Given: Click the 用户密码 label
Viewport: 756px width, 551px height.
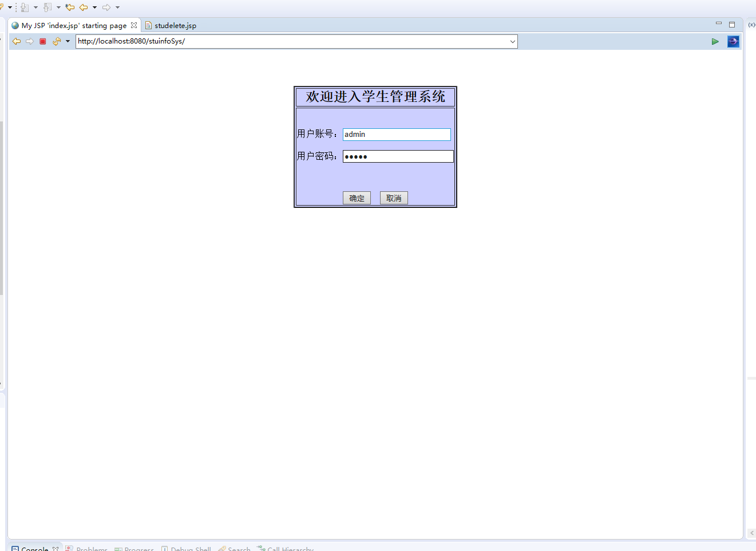Looking at the screenshot, I should (x=317, y=156).
